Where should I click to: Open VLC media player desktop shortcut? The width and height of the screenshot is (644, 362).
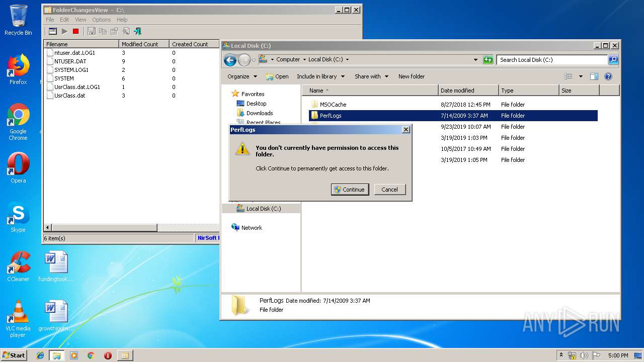click(x=18, y=319)
